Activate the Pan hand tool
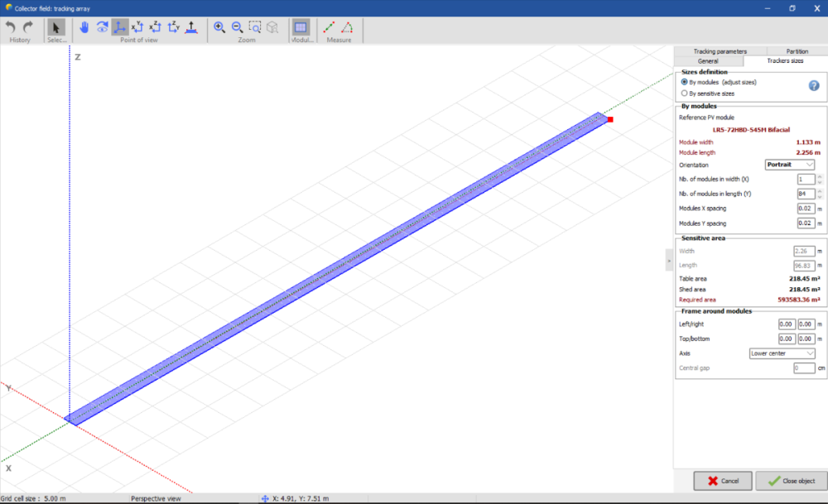 [x=84, y=26]
